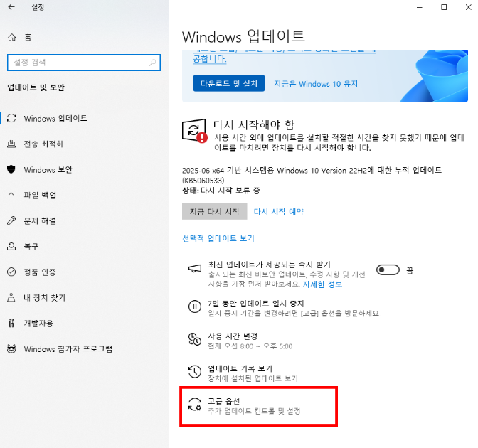Click the search magnifier icon
Screen dimensions: 478x448
tap(152, 63)
